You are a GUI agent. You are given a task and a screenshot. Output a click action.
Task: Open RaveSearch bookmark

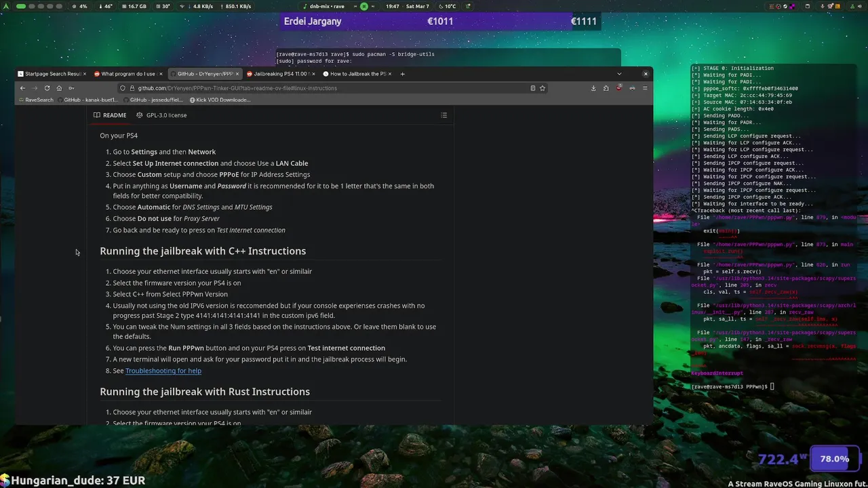point(35,100)
